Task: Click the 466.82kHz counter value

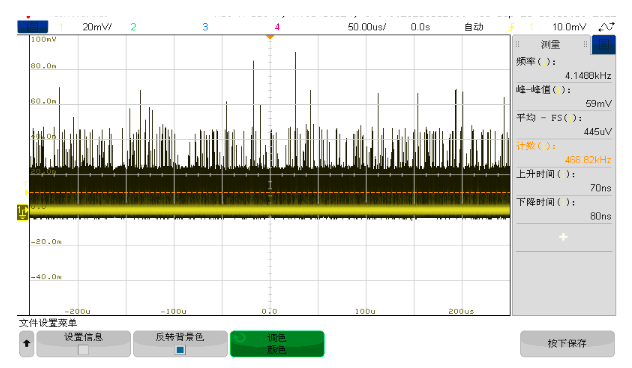Action: (588, 160)
